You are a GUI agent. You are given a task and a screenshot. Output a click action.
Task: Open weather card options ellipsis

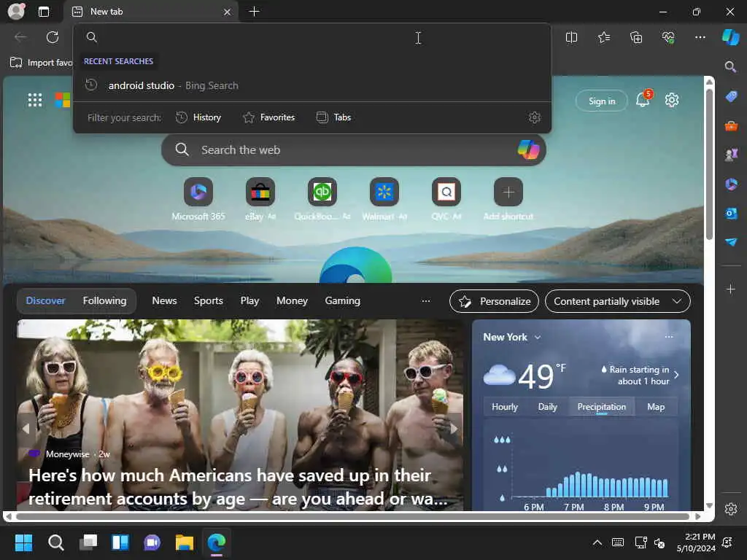[669, 337]
